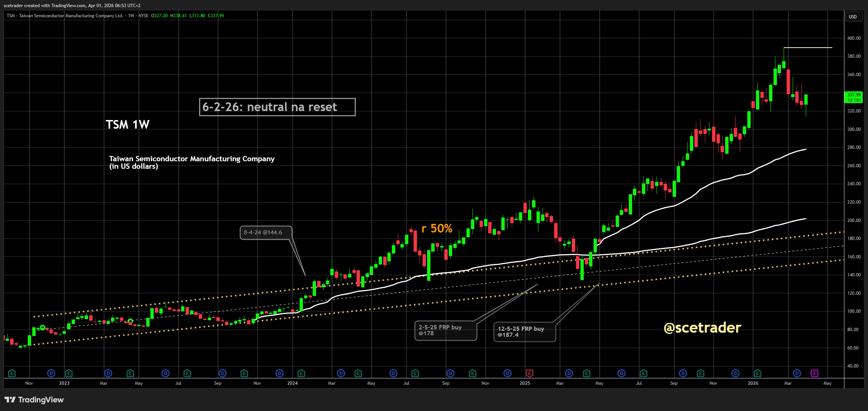Click the leftmost green earnings E marker
Screen dimensions: 868x411
click(x=12, y=373)
